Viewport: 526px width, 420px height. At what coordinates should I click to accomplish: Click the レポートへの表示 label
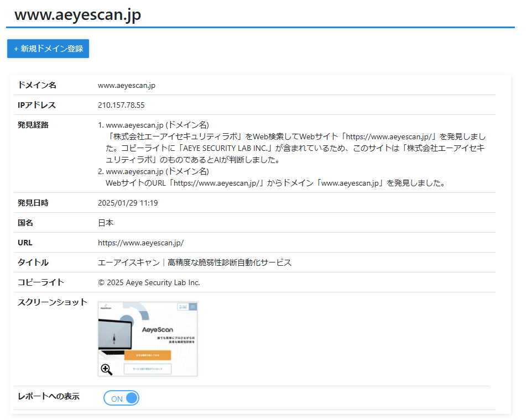(x=48, y=396)
